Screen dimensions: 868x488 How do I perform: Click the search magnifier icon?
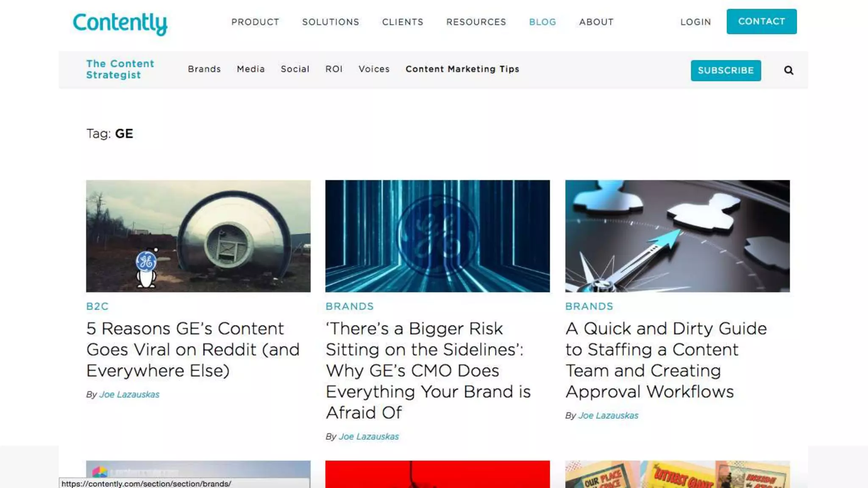tap(788, 70)
